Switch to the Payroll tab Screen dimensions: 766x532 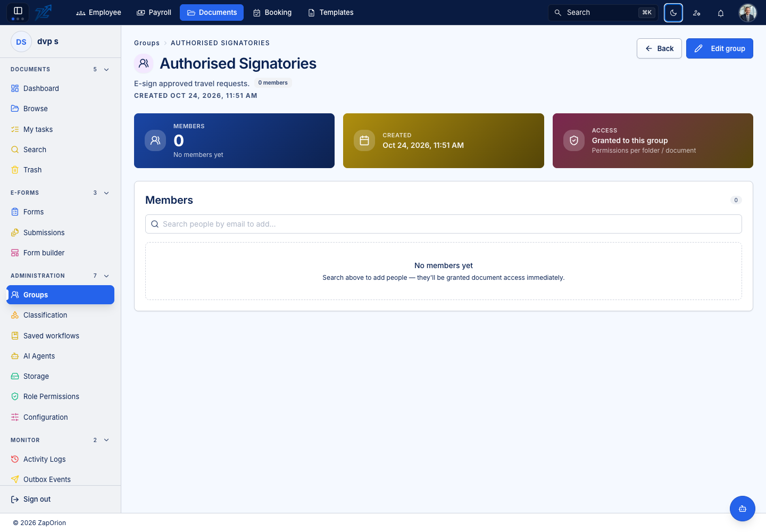(154, 13)
